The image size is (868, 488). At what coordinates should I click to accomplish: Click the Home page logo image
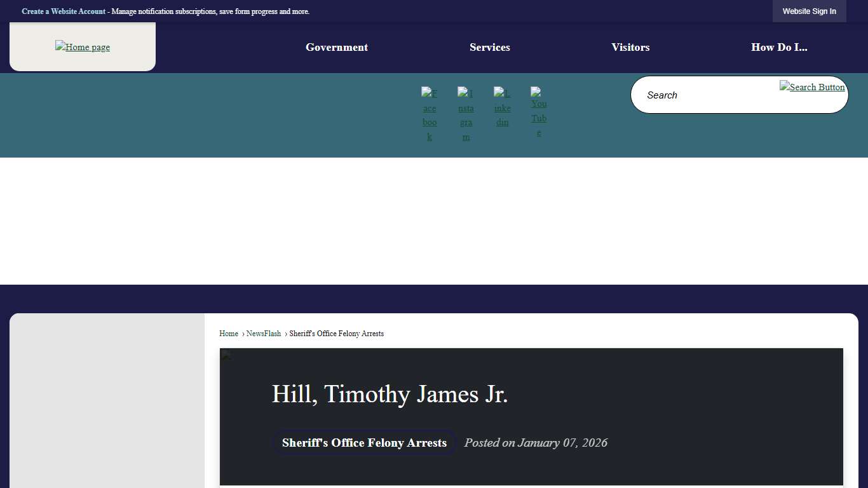(x=82, y=46)
